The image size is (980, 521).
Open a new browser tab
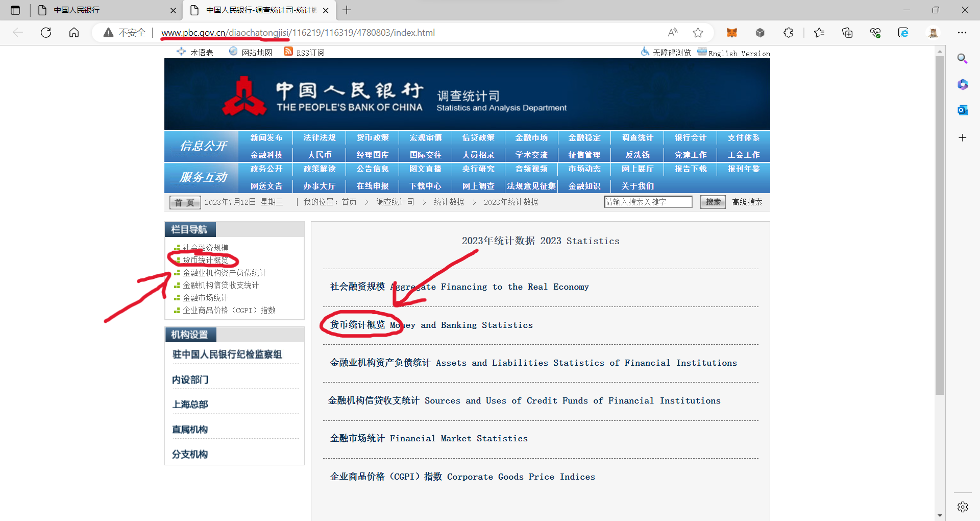pyautogui.click(x=347, y=10)
